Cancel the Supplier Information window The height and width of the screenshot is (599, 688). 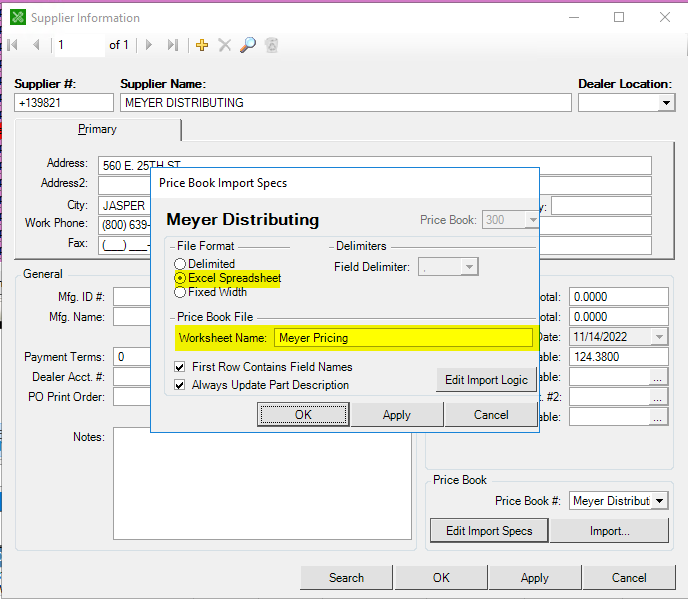629,577
